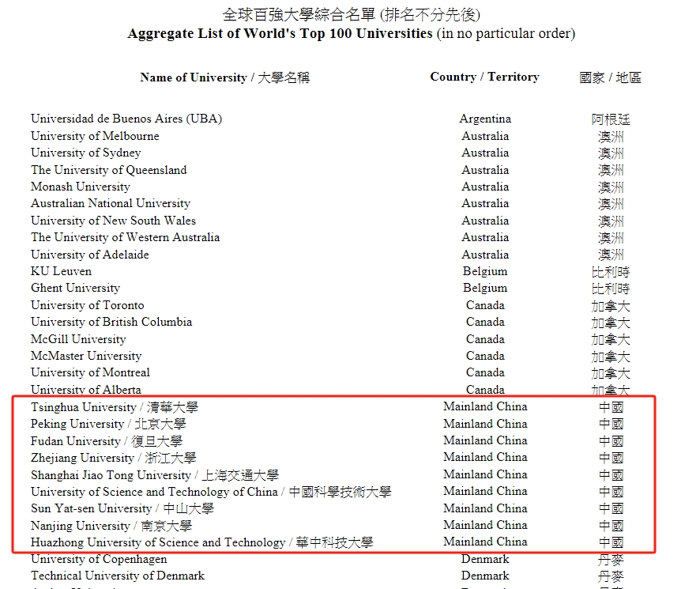Click 'Mainland China' in the Nanjing University row

point(485,525)
